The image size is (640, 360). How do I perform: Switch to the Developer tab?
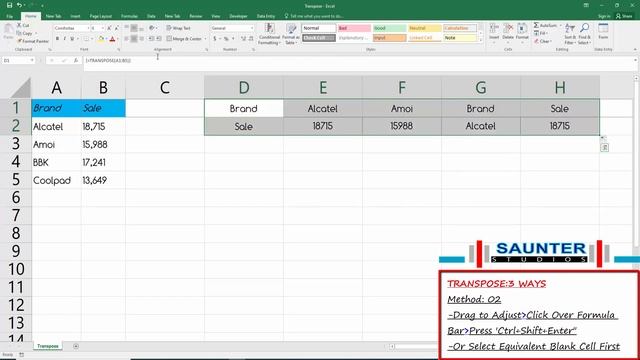(x=238, y=16)
